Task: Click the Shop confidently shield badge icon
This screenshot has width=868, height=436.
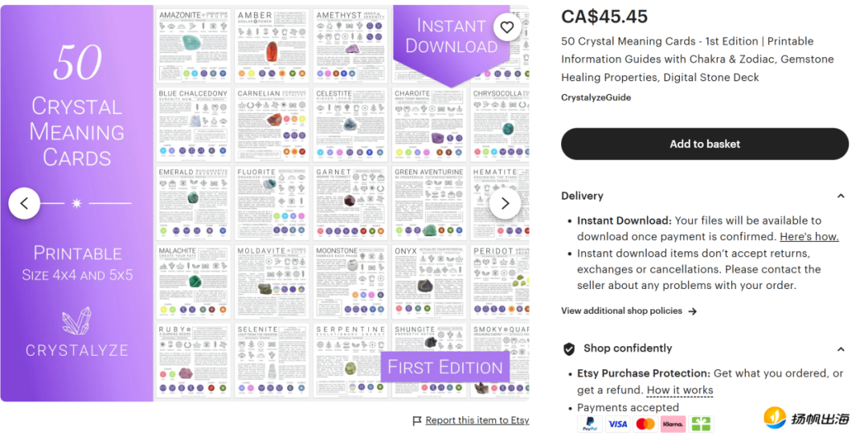Action: pos(569,348)
